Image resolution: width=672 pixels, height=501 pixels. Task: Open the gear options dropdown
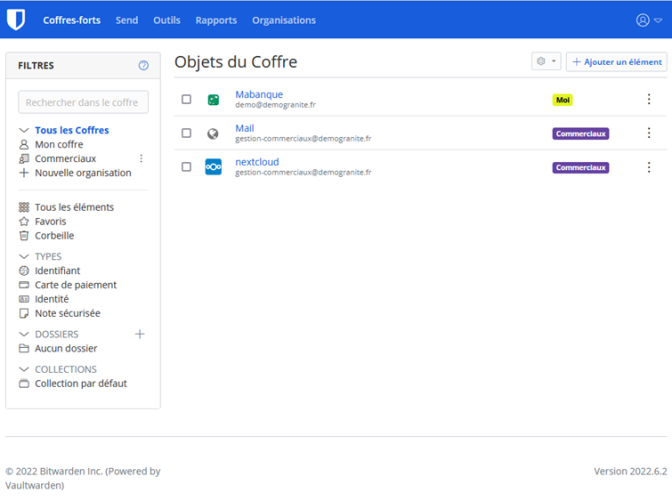(x=546, y=61)
